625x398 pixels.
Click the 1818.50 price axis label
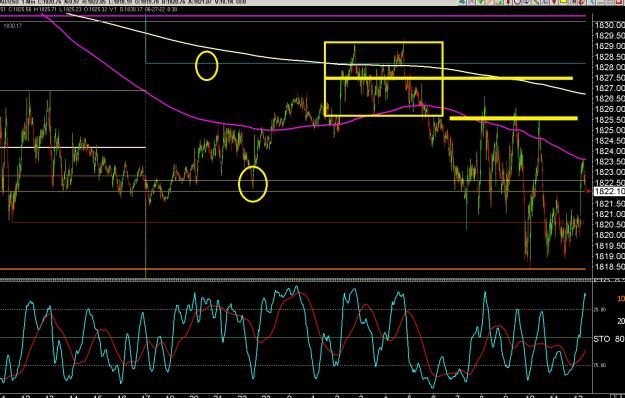tap(610, 267)
